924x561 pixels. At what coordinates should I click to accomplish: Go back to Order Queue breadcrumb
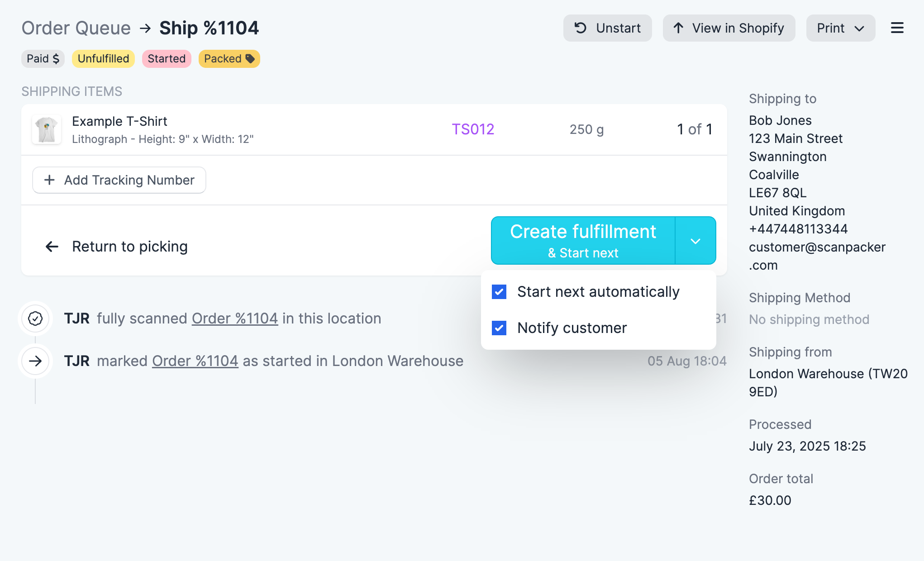click(x=76, y=28)
